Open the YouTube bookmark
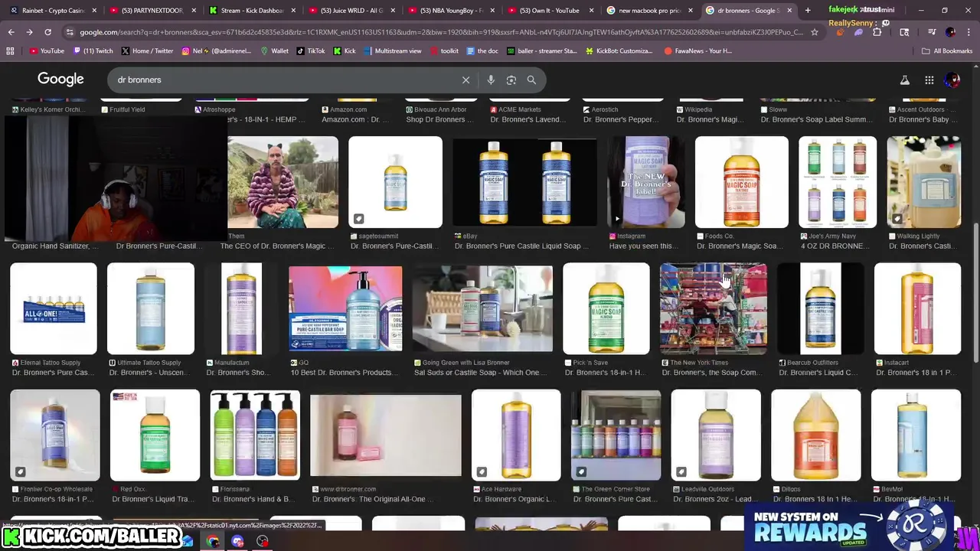The image size is (980, 551). 47,51
